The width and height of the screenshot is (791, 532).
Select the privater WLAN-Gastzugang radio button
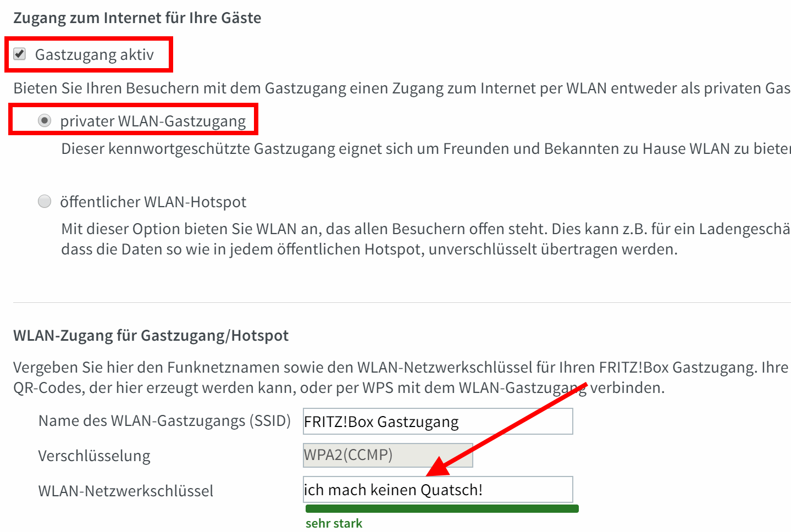[45, 120]
